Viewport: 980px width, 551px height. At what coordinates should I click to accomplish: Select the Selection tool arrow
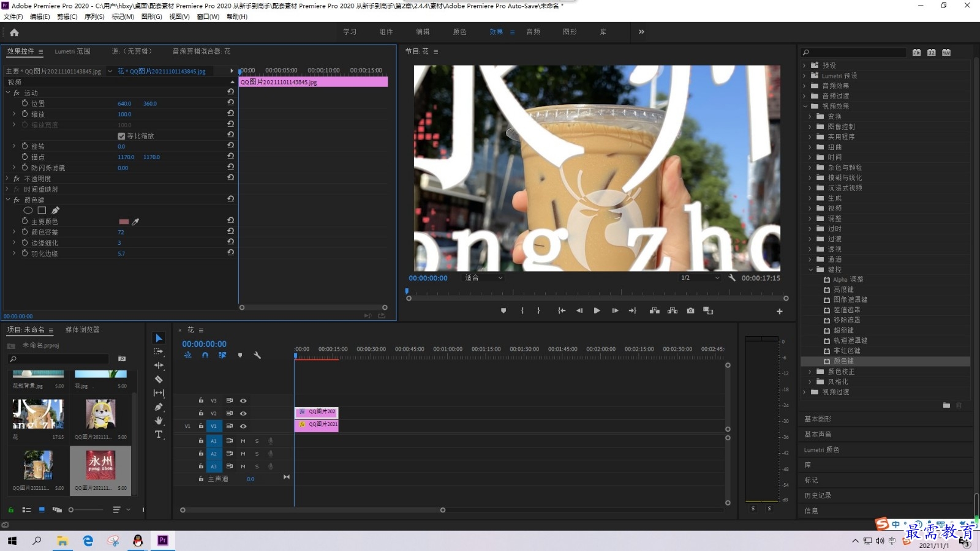click(x=159, y=338)
